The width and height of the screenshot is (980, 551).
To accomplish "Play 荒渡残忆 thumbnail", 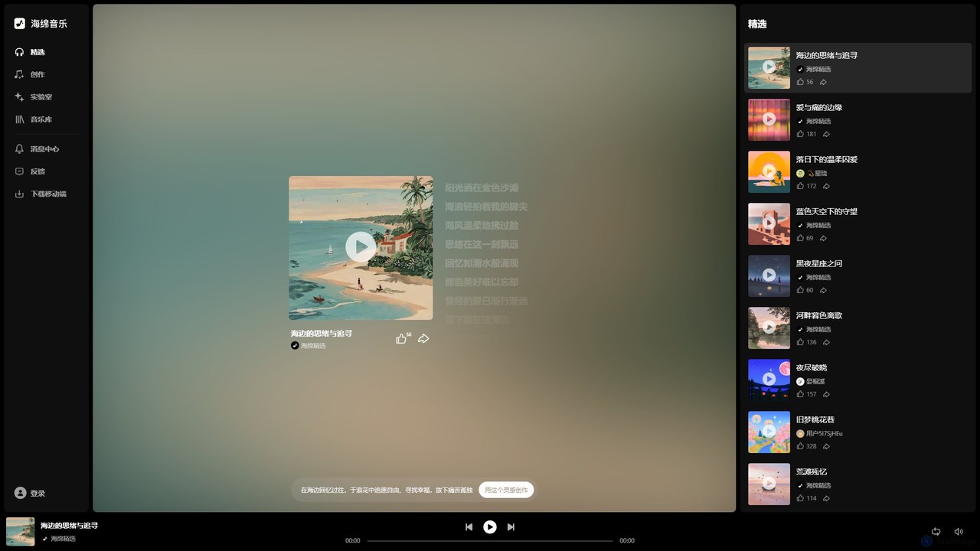I will (x=769, y=484).
